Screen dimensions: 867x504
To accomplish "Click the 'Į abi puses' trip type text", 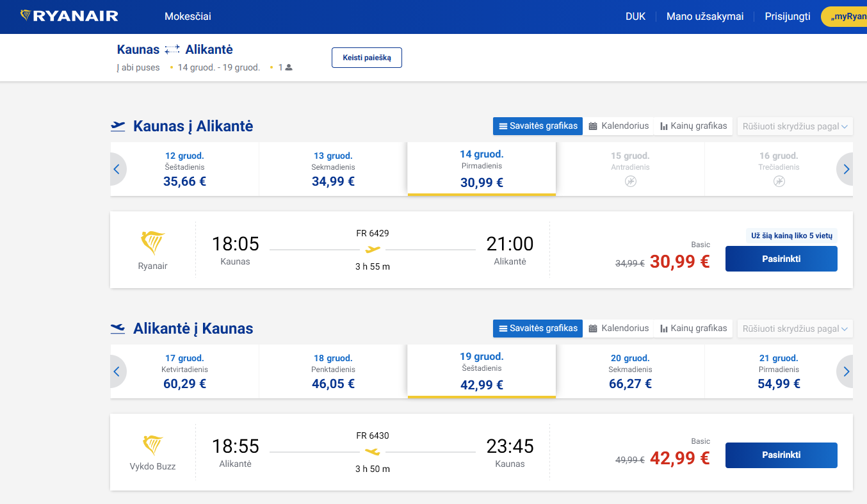I will click(x=138, y=67).
